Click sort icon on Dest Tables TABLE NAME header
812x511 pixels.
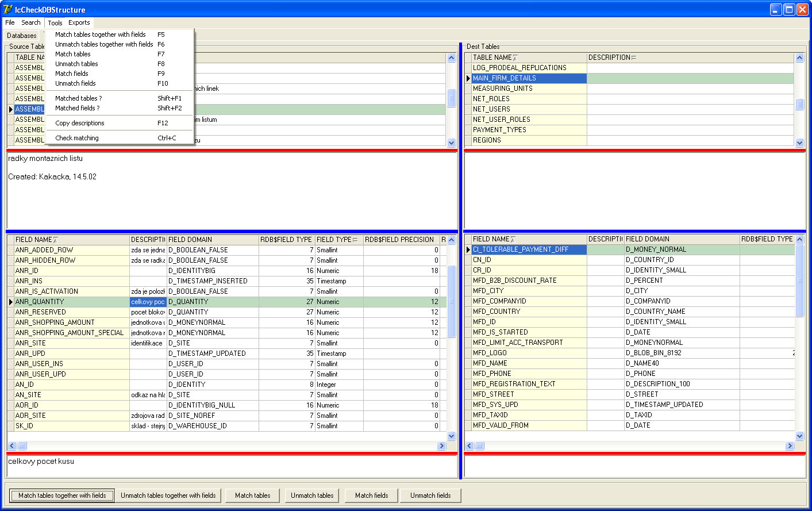tap(515, 57)
